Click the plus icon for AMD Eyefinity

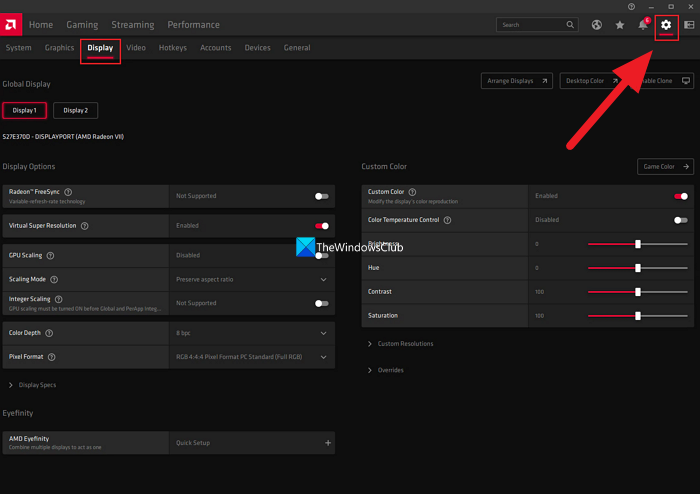[328, 442]
